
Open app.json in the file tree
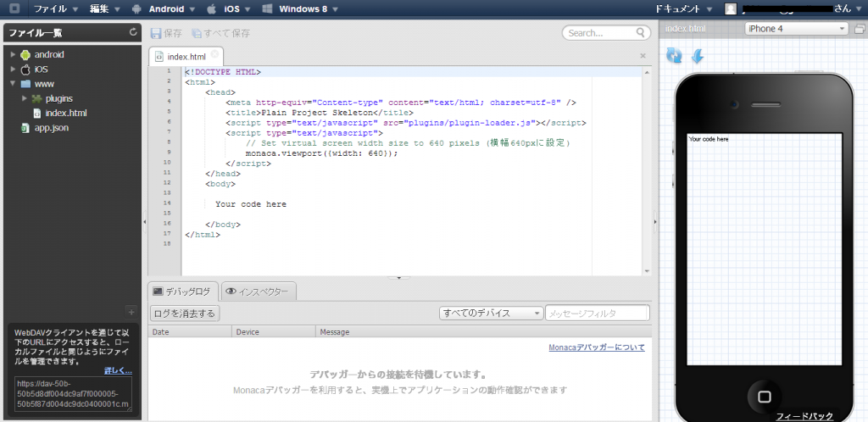click(51, 128)
